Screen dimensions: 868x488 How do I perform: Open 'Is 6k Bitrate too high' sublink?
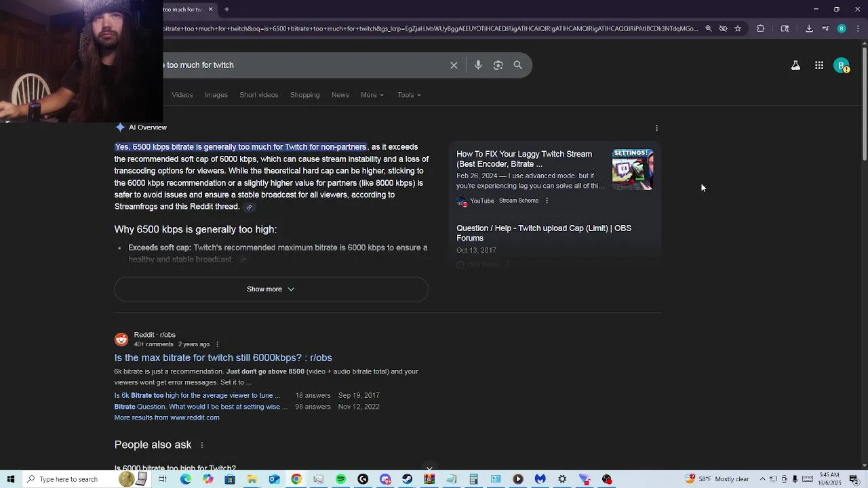(x=197, y=395)
